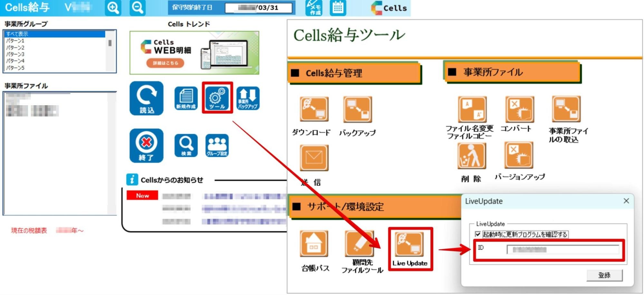The image size is (644, 295).
Task: Select パターン3 in the 事業所グループ list
Action: pos(15,54)
